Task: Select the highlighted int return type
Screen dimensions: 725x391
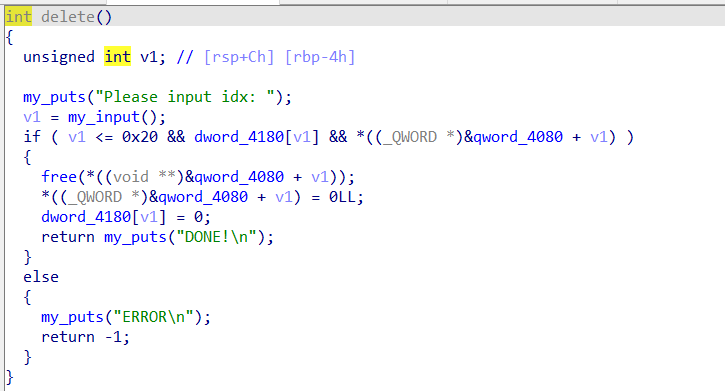Action: (x=18, y=17)
